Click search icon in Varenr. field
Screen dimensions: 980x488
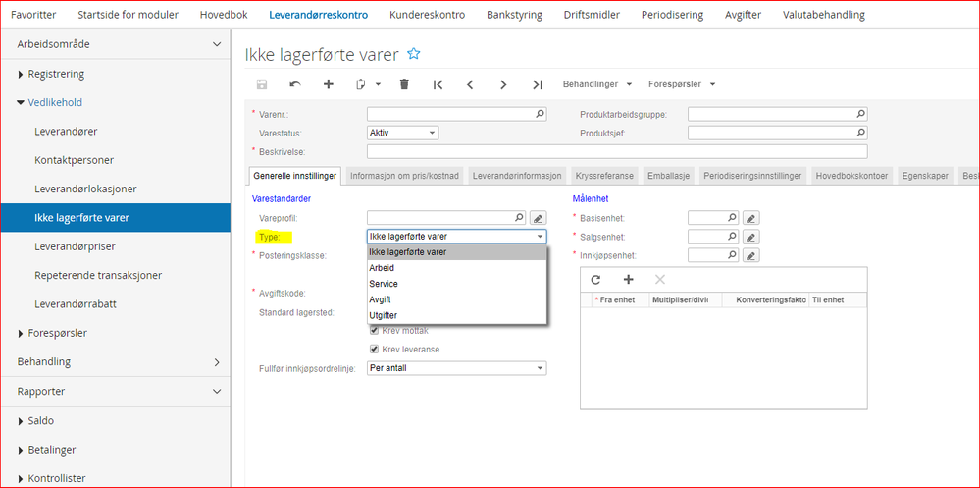(540, 114)
